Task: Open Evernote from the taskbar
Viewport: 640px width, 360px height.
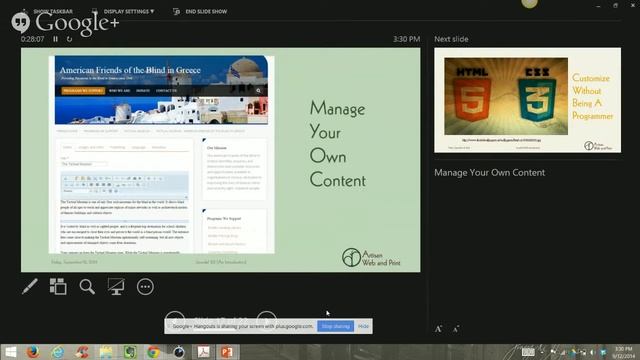Action: (130, 352)
